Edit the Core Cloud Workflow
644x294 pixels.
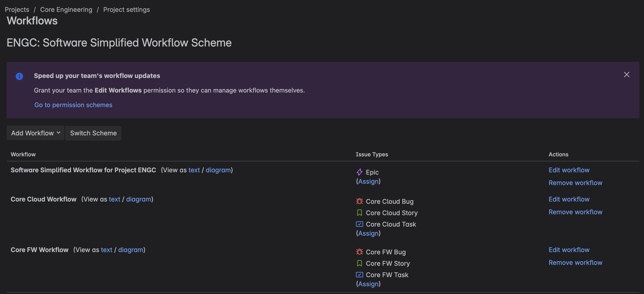(569, 199)
